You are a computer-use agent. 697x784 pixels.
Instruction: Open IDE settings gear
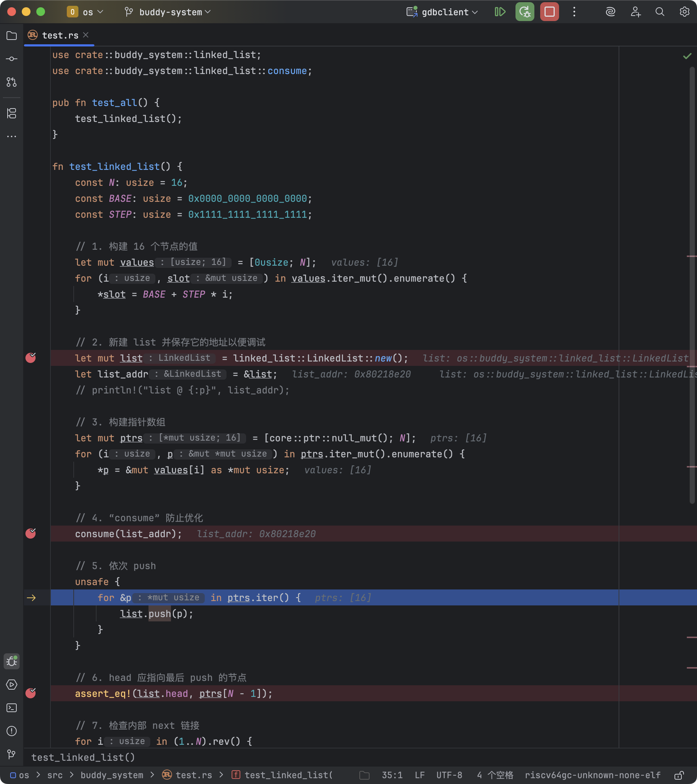point(684,12)
